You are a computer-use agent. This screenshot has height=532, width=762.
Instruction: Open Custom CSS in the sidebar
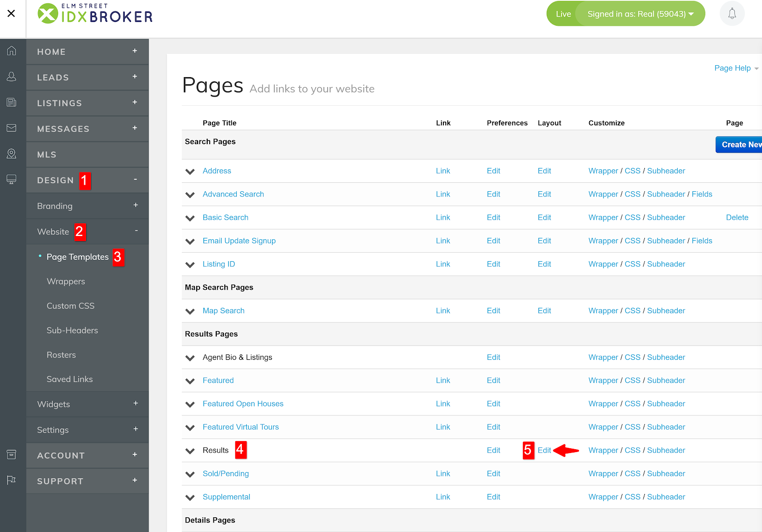[x=70, y=306]
